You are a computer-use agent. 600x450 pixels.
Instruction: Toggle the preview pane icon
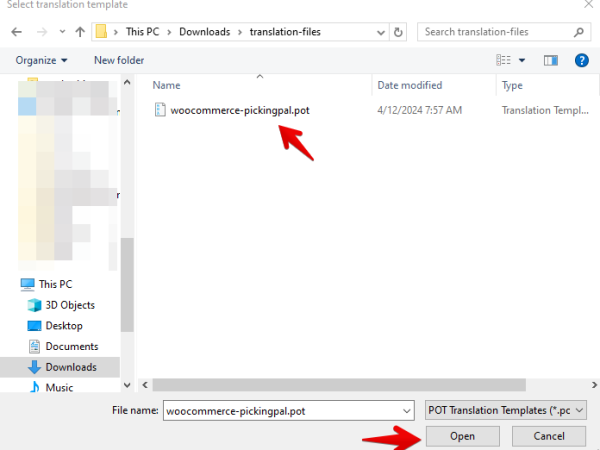(x=550, y=60)
